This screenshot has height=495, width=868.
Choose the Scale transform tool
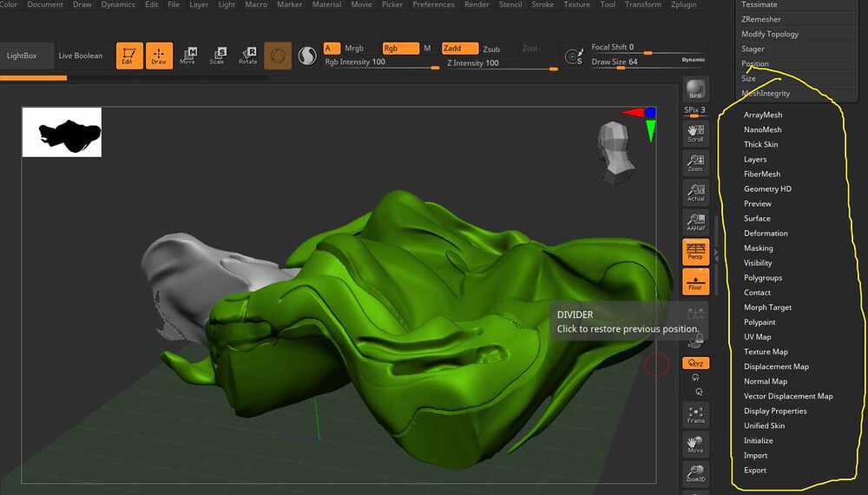[217, 56]
